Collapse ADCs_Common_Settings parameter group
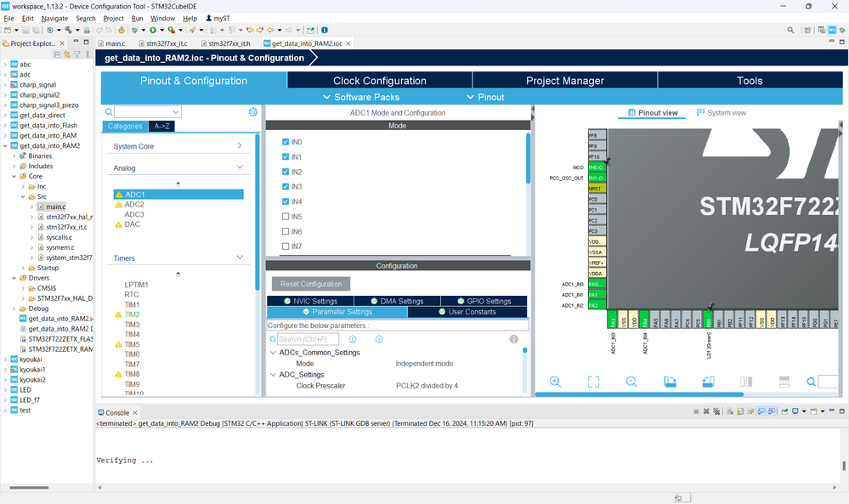Screen dimensions: 849x504 tap(274, 353)
